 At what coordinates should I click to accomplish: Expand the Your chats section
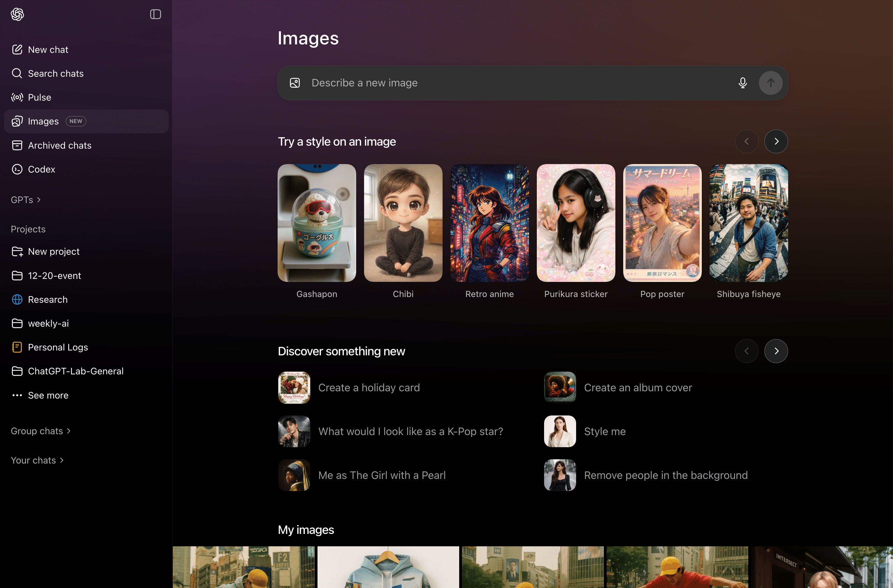pos(37,460)
